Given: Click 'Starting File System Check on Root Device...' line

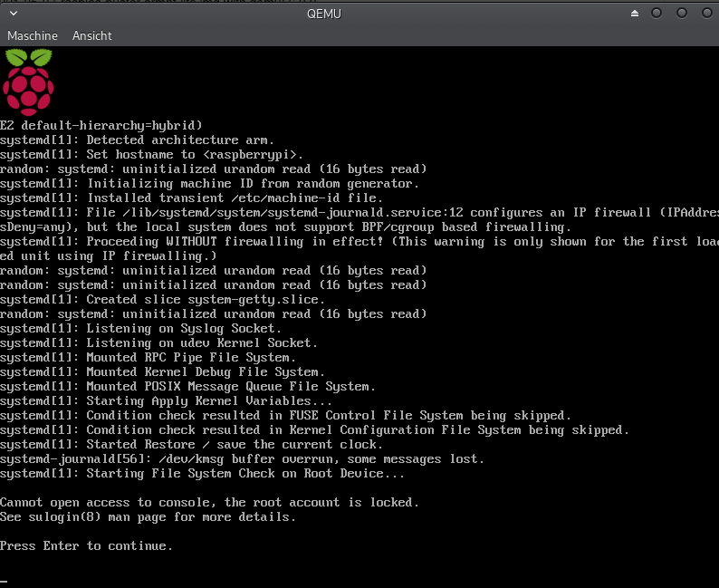Looking at the screenshot, I should [202, 473].
